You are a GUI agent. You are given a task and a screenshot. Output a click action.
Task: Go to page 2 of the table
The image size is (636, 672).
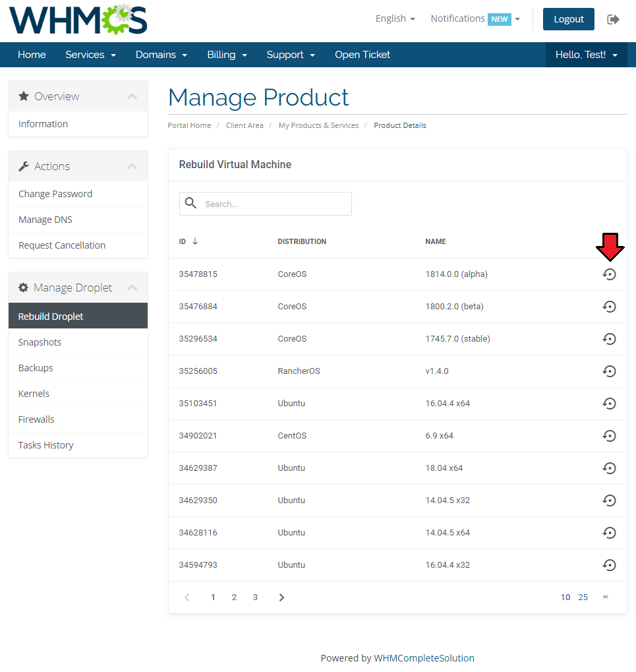[x=234, y=597]
